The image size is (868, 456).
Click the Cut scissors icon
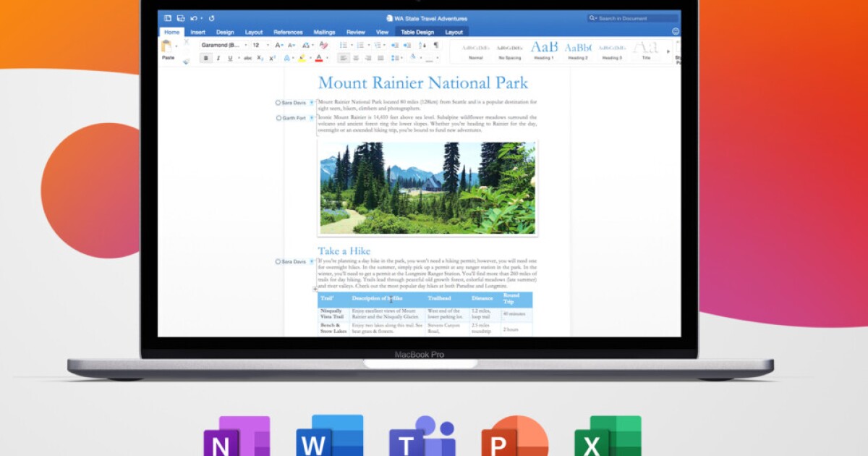(x=187, y=42)
